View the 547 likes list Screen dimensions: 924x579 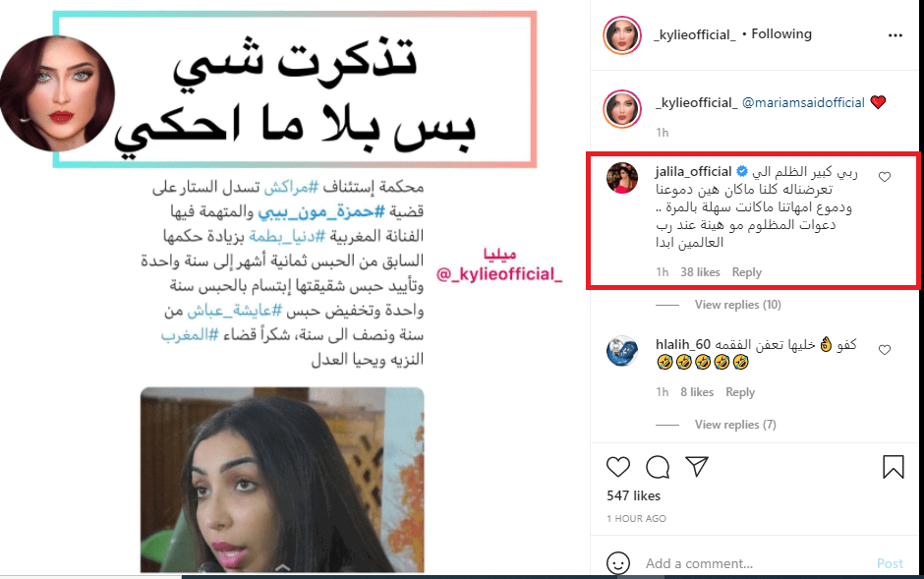633,496
